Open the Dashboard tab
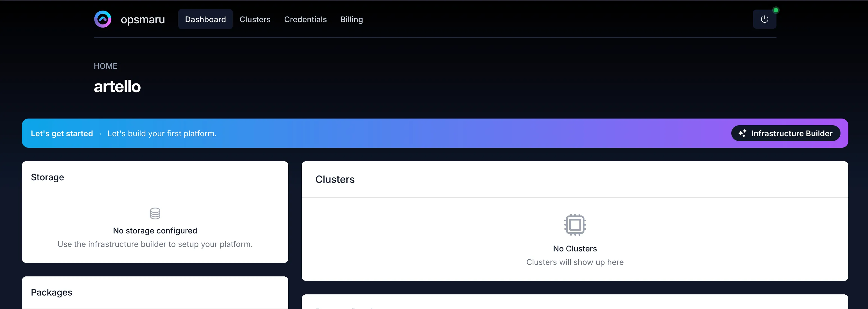868x309 pixels. pyautogui.click(x=205, y=19)
